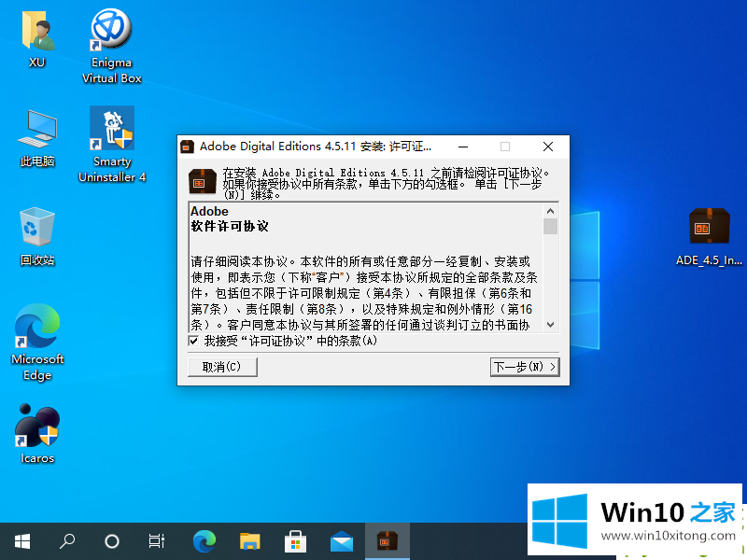The height and width of the screenshot is (560, 747).
Task: Click the license scrollbar thumb
Action: tap(550, 226)
